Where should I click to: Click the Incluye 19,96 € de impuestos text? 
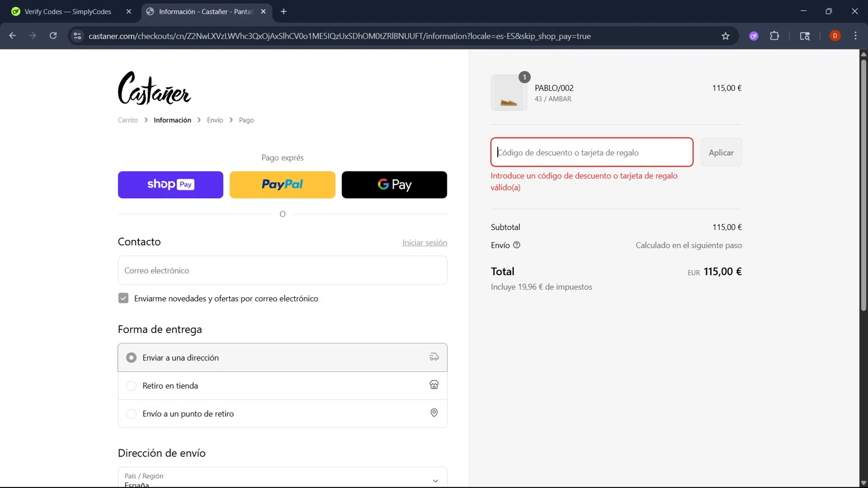pyautogui.click(x=542, y=287)
